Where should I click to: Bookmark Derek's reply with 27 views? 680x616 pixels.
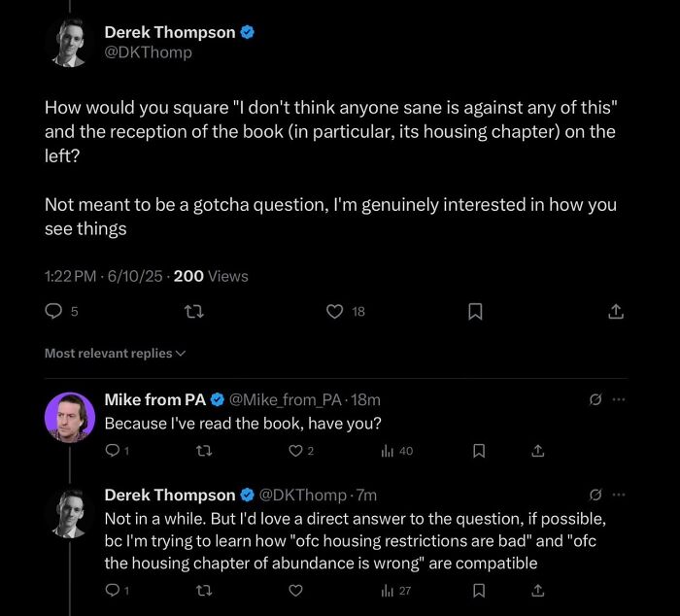tap(478, 590)
